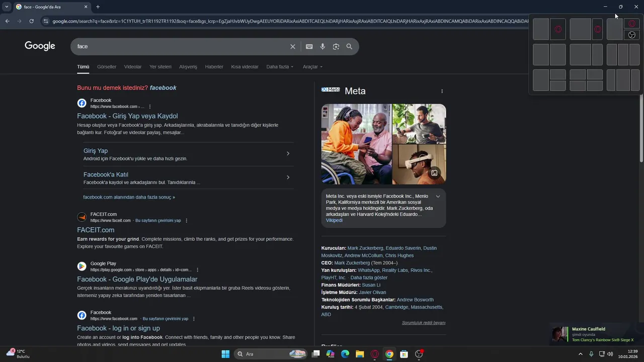
Task: Navigate back in Chrome
Action: pos(7,21)
